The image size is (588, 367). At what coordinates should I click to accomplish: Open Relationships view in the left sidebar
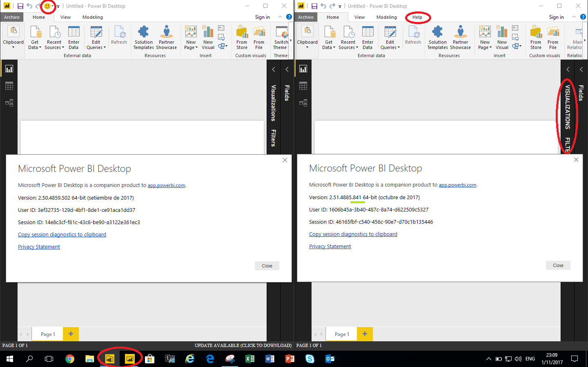point(9,102)
